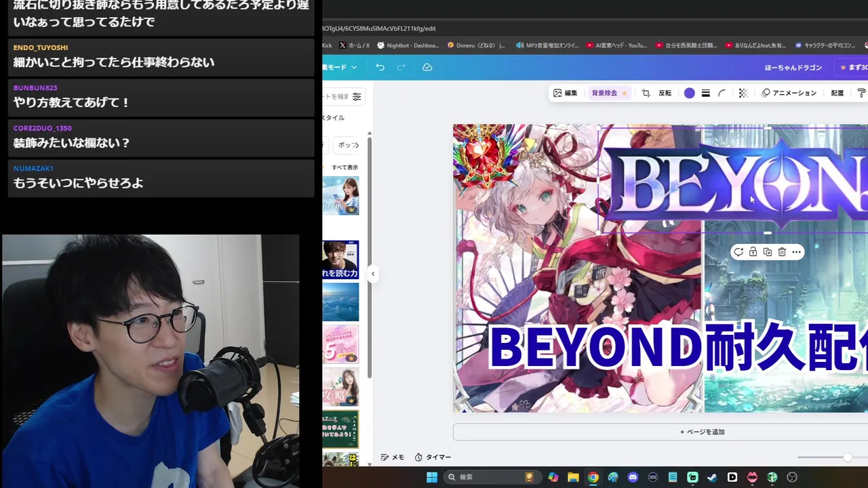Apply 背景除去 background remover
The image size is (868, 488).
click(x=609, y=93)
